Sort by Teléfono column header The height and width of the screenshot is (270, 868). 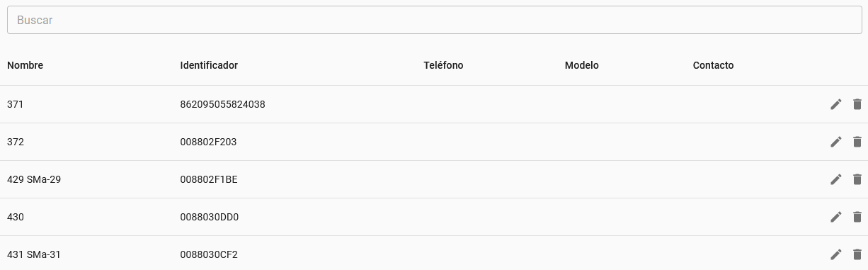[443, 65]
